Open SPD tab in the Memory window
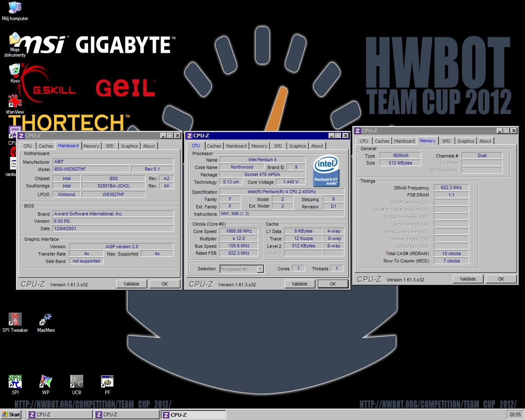This screenshot has height=420, width=525. point(446,141)
